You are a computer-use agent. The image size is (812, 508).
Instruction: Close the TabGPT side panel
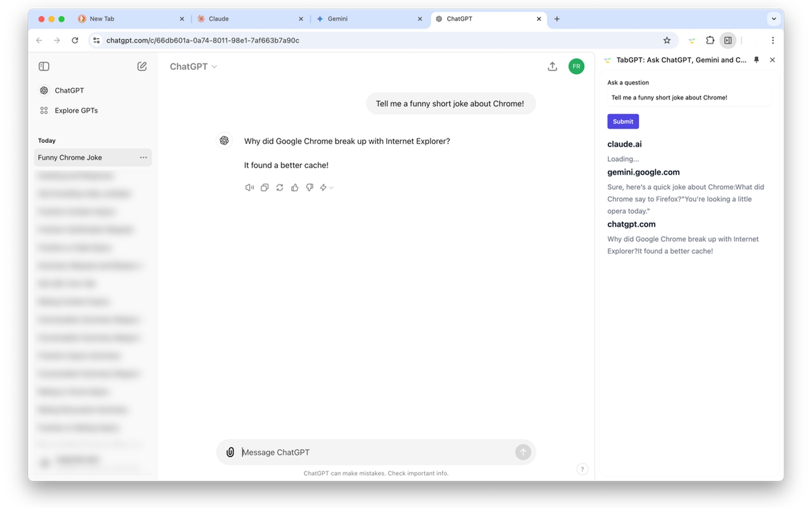pyautogui.click(x=772, y=60)
